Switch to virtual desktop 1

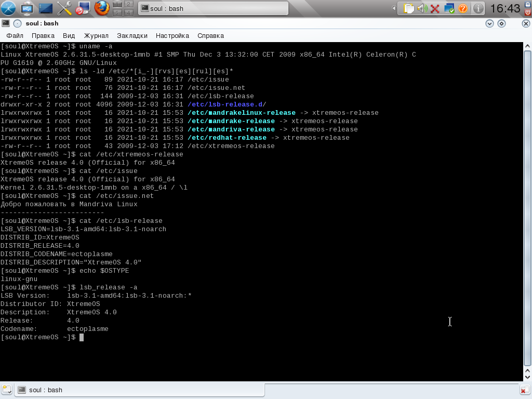(117, 4)
